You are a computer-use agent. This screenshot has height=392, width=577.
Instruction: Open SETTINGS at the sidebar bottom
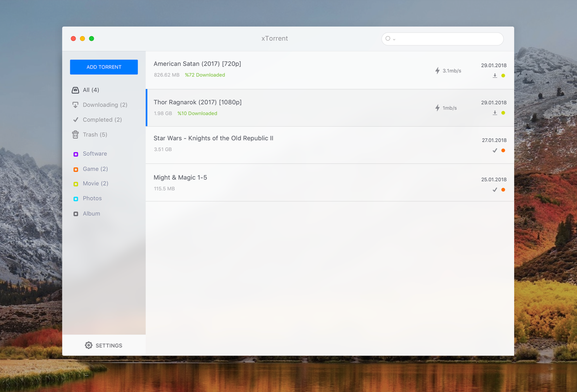pos(109,346)
